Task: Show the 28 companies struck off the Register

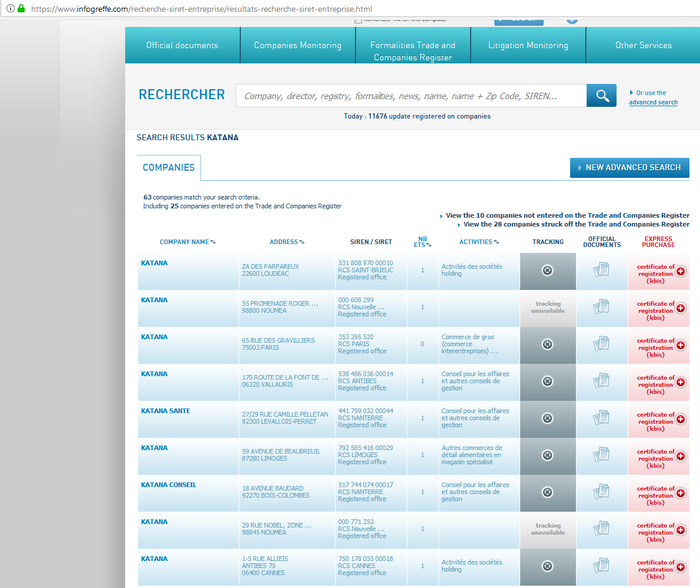Action: [x=576, y=225]
